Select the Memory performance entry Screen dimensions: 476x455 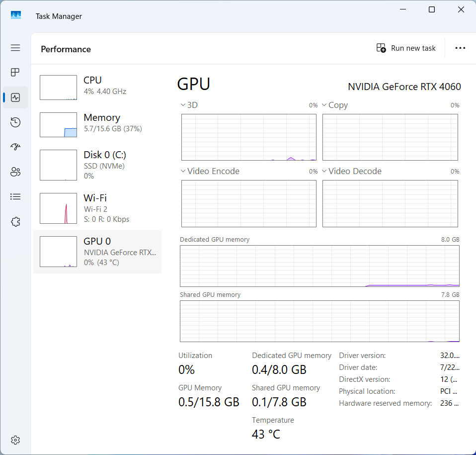tap(97, 125)
